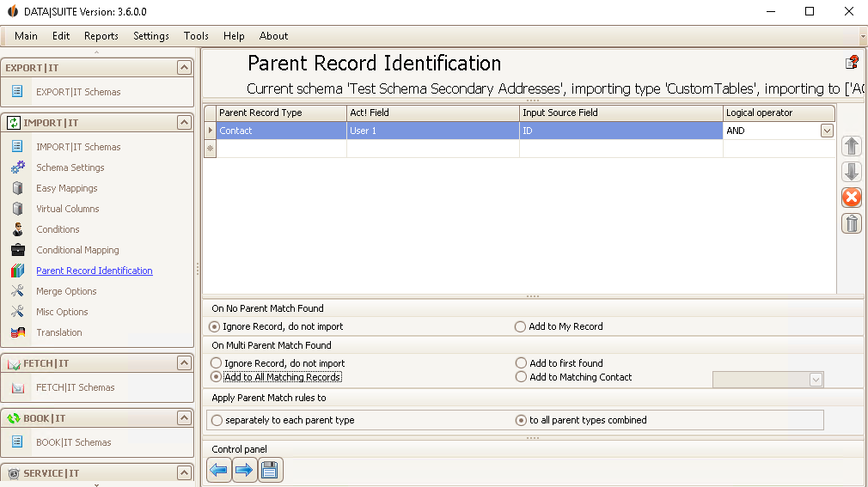Image resolution: width=868 pixels, height=487 pixels.
Task: Select 'Add to first found' option
Action: pyautogui.click(x=521, y=363)
